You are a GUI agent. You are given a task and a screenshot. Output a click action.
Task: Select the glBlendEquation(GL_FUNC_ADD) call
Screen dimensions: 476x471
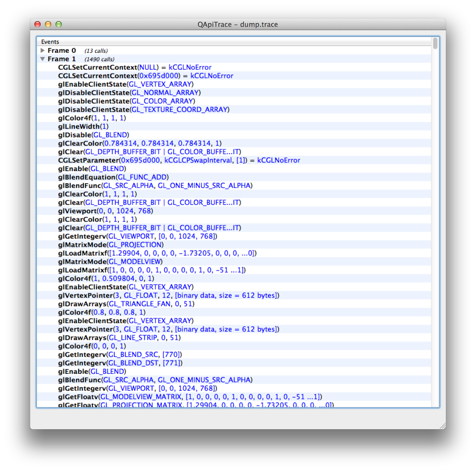tap(114, 177)
